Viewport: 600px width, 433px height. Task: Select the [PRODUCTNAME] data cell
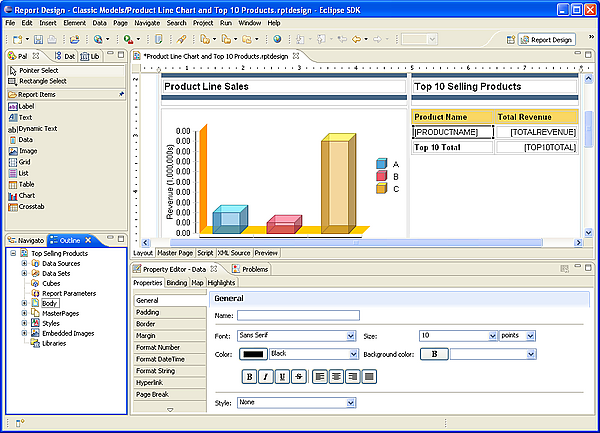(x=453, y=132)
